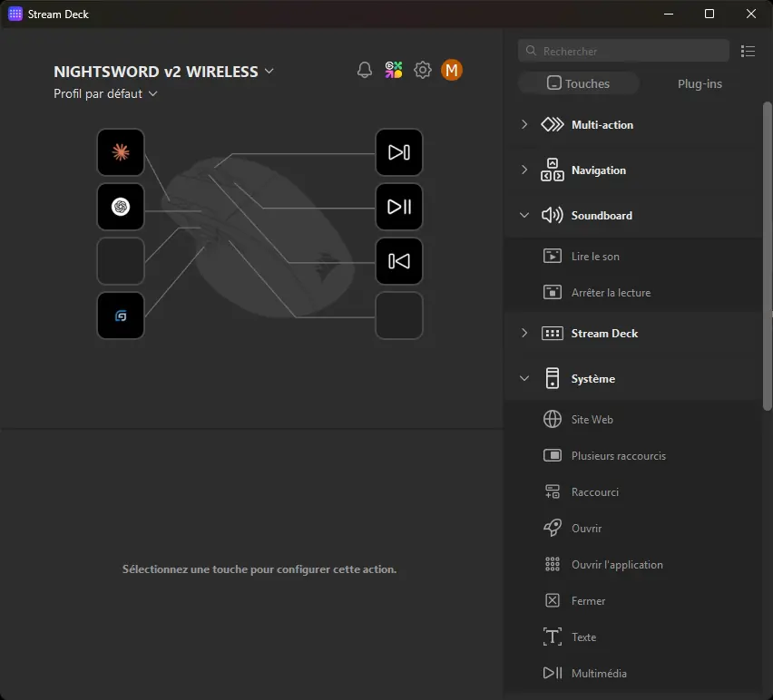This screenshot has width=773, height=700.
Task: Select the empty key above the blue G key
Action: [121, 261]
